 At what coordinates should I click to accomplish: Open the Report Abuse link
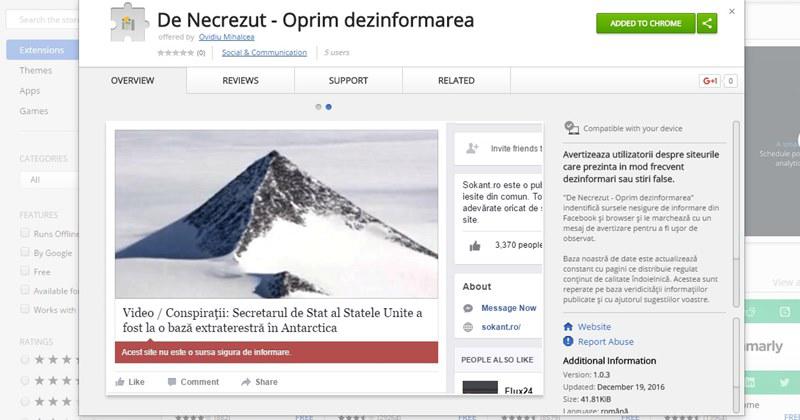[606, 341]
